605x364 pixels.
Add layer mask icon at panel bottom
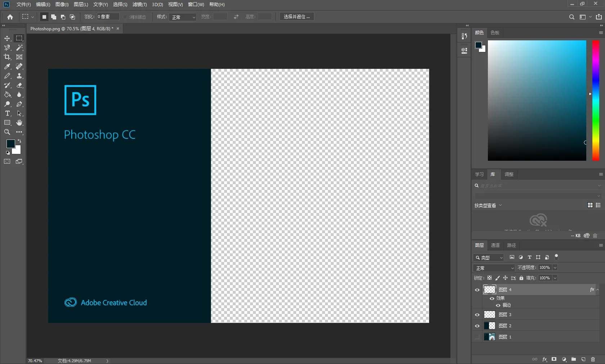[x=554, y=359]
